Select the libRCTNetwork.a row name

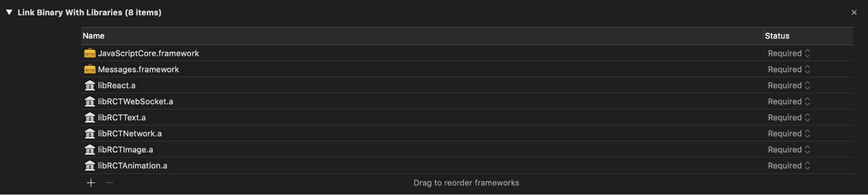130,133
